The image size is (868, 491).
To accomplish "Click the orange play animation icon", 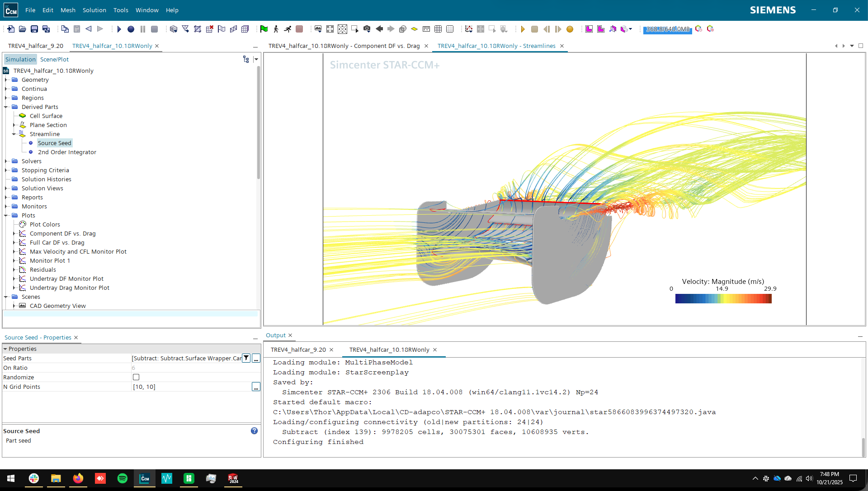I will pos(523,29).
